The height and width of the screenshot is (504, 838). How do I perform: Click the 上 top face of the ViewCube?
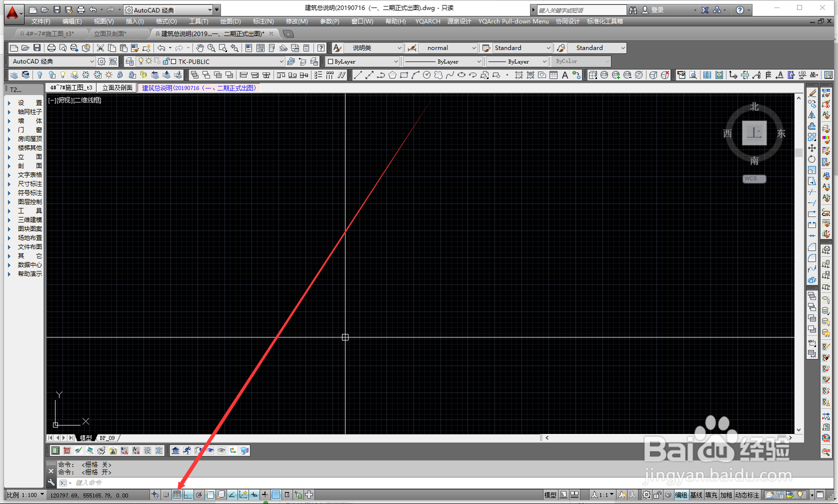click(754, 133)
